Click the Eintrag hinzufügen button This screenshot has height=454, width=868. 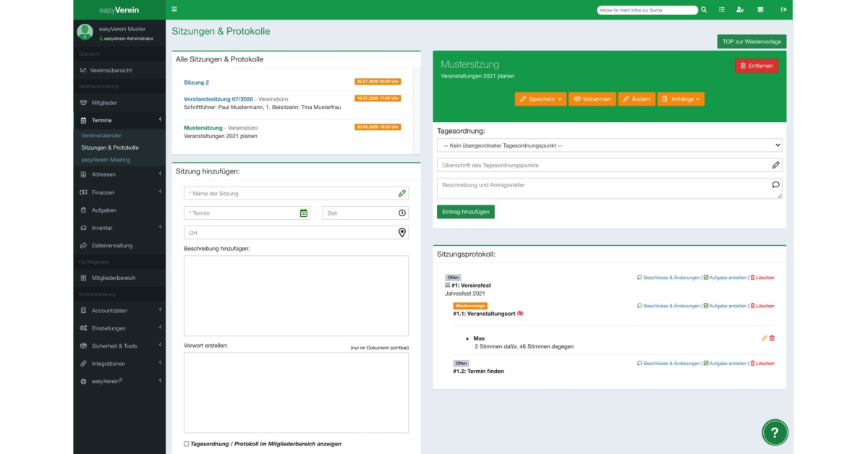coord(465,212)
